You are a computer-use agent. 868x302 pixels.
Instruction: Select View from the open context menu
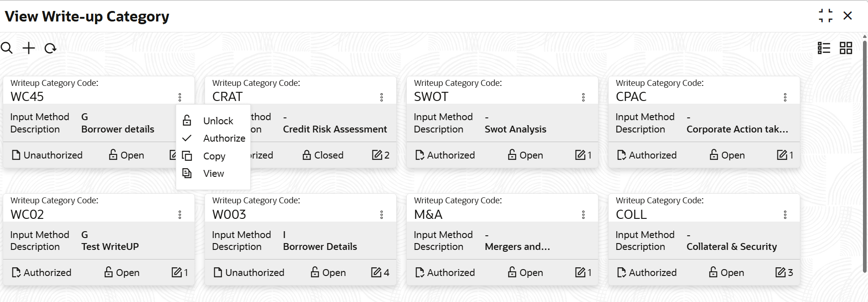coord(213,173)
